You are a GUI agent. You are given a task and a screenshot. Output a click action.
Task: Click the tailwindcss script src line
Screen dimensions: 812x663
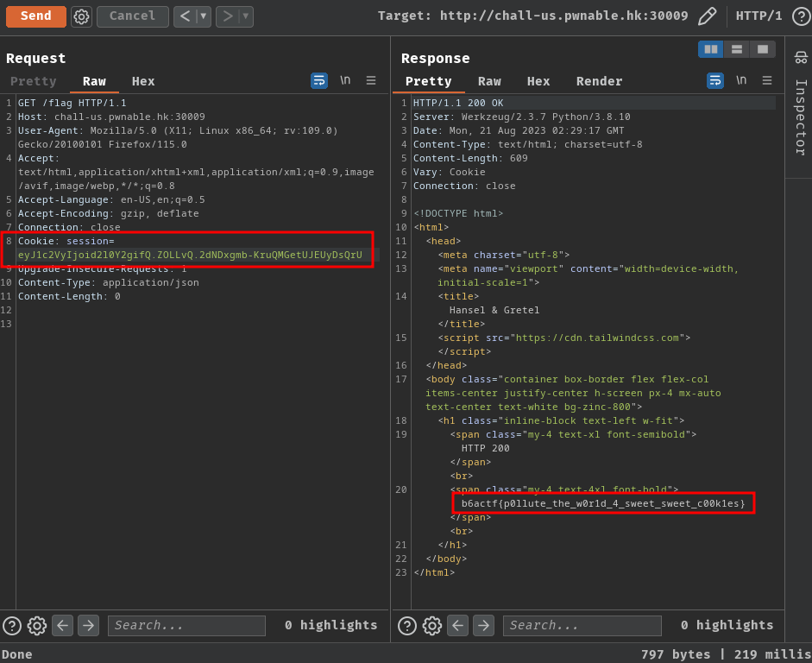[564, 338]
